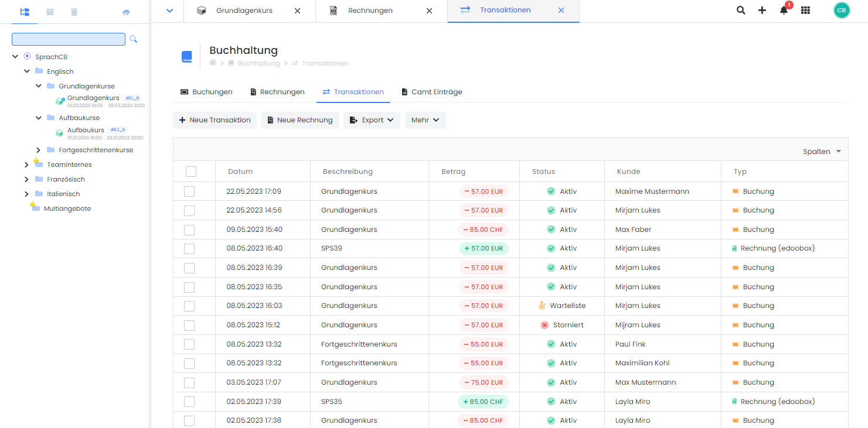This screenshot has height=428, width=868.
Task: Click the plus icon in top bar
Action: click(762, 11)
